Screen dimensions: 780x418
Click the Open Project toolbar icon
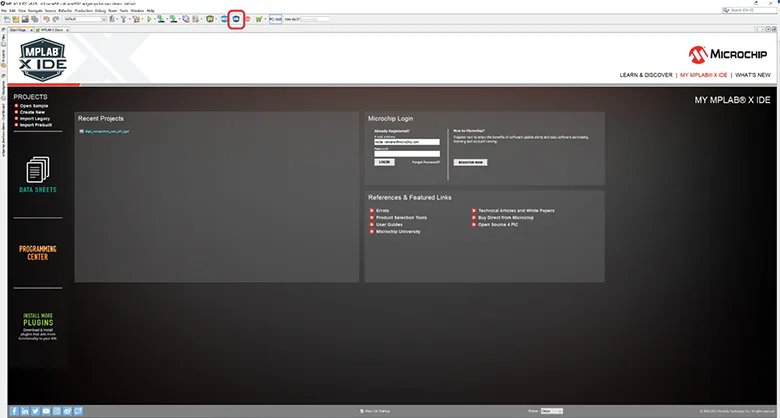(25, 19)
